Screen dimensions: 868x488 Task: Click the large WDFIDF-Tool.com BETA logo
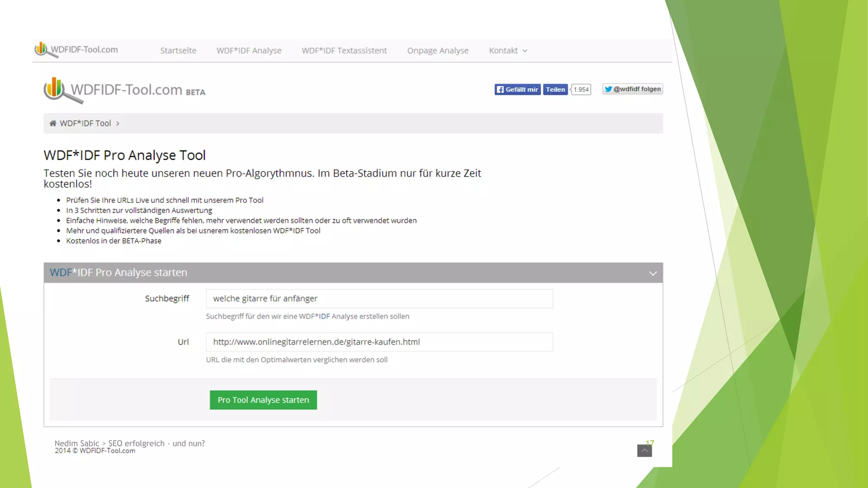click(x=125, y=90)
